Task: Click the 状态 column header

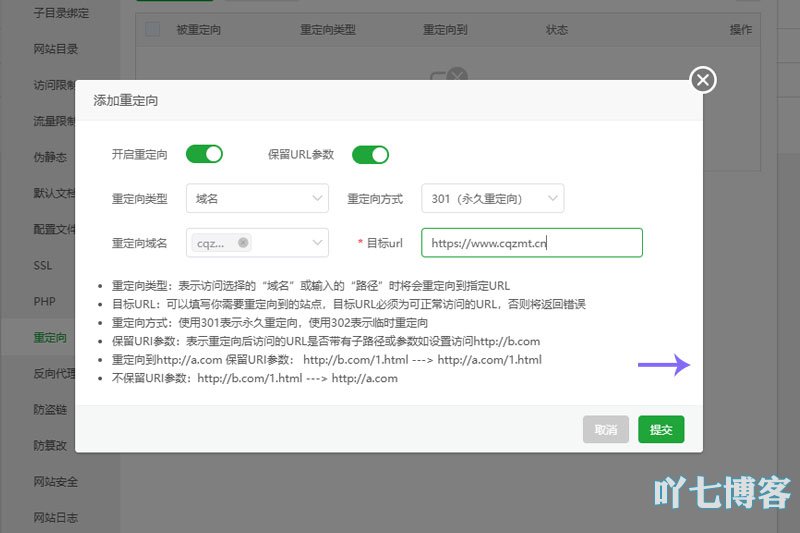Action: pyautogui.click(x=557, y=30)
